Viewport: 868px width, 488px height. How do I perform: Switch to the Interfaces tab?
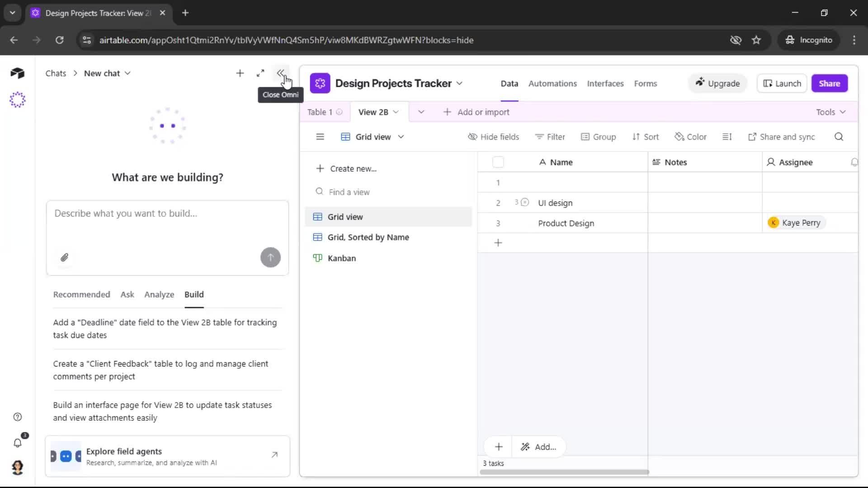pyautogui.click(x=605, y=84)
